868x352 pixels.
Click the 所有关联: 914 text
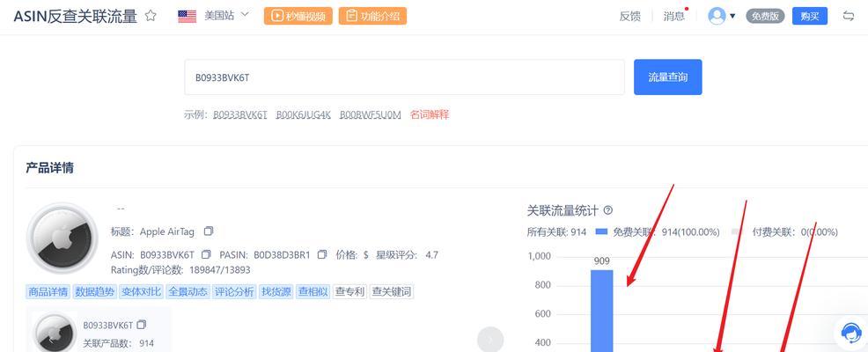pos(556,232)
